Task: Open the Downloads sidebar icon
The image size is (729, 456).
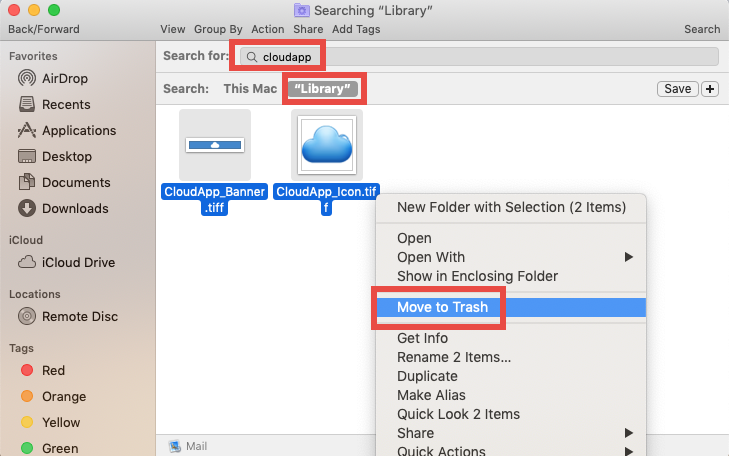Action: (27, 208)
